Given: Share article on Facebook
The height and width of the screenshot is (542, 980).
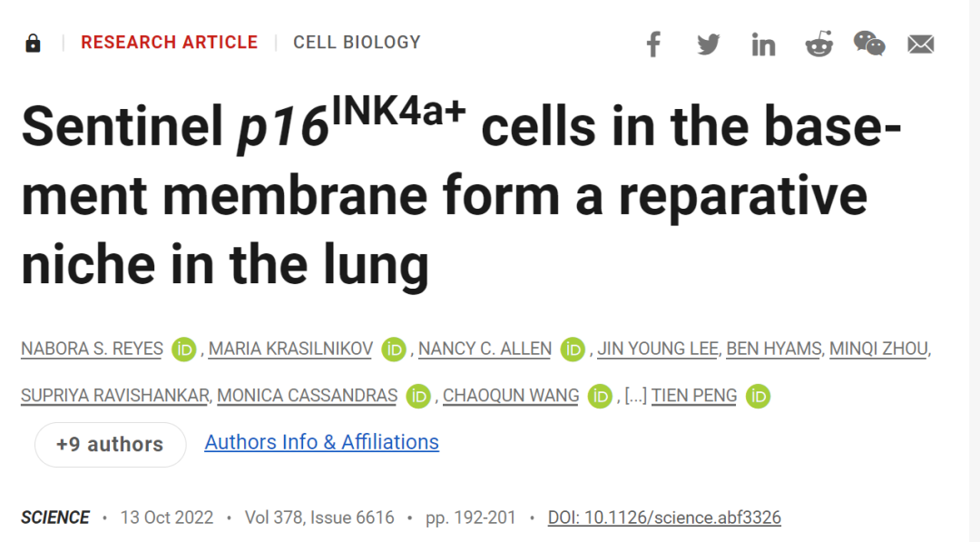Looking at the screenshot, I should click(x=653, y=44).
